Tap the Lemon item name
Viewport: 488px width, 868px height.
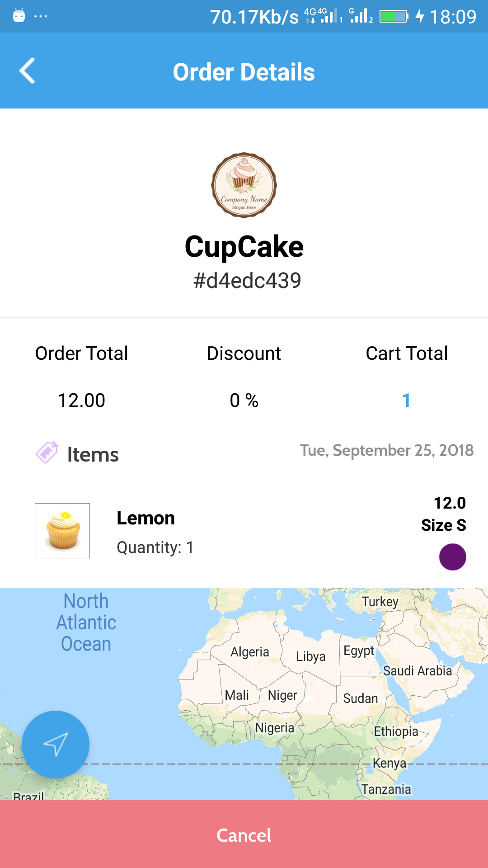[x=145, y=518]
